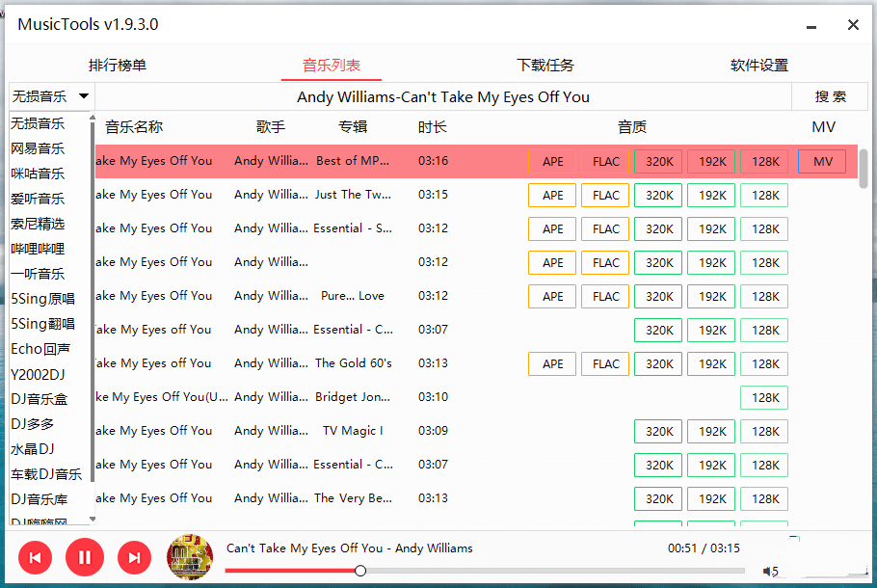The height and width of the screenshot is (588, 877).
Task: Click FLAC button on the second row
Action: pyautogui.click(x=605, y=196)
